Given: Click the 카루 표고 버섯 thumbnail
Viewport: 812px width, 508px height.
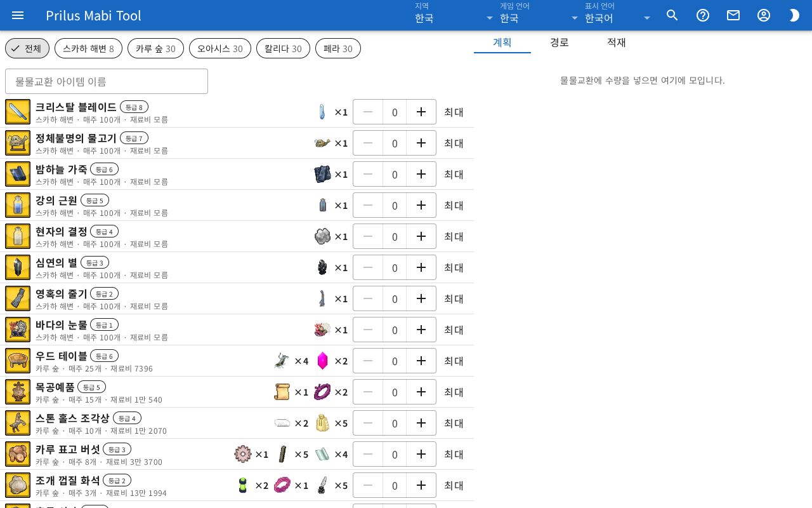Looking at the screenshot, I should 18,454.
